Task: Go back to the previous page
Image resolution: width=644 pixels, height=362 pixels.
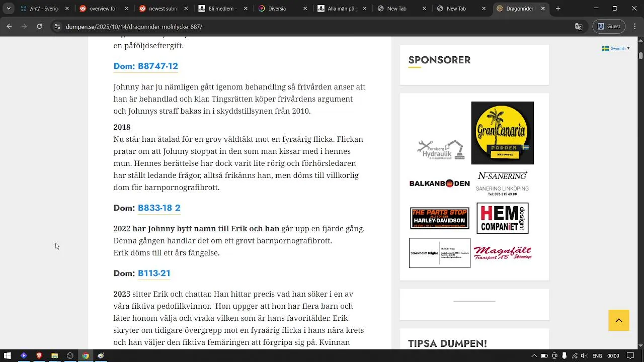Action: pos(9,27)
